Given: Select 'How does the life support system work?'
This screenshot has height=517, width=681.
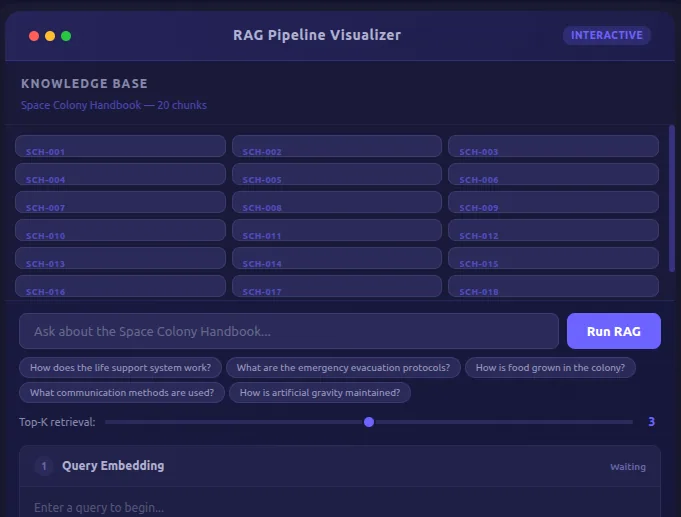Looking at the screenshot, I should click(120, 368).
